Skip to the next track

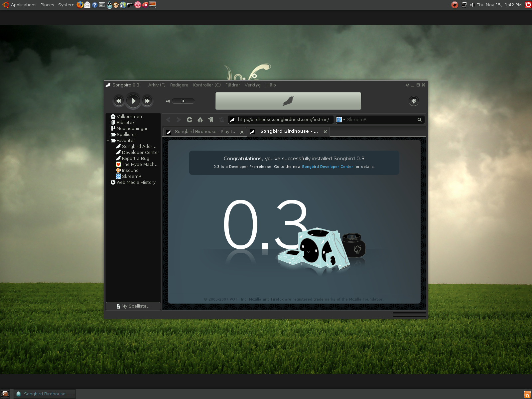coord(147,101)
